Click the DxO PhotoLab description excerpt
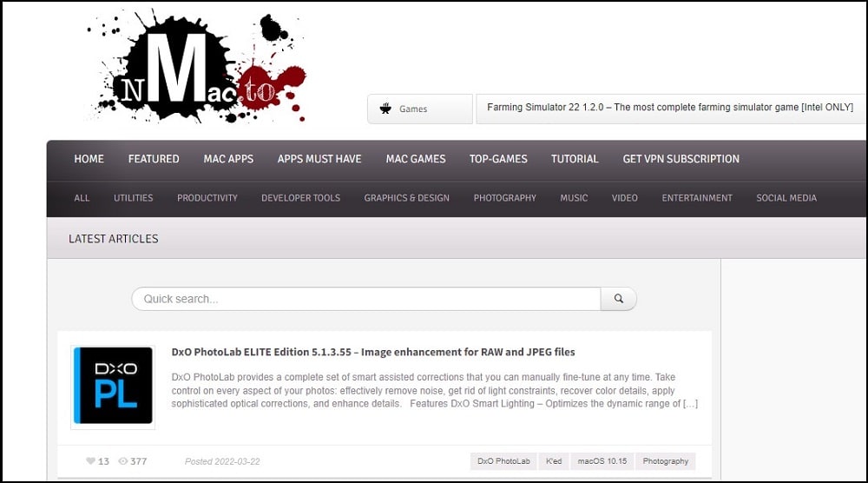 [x=435, y=391]
